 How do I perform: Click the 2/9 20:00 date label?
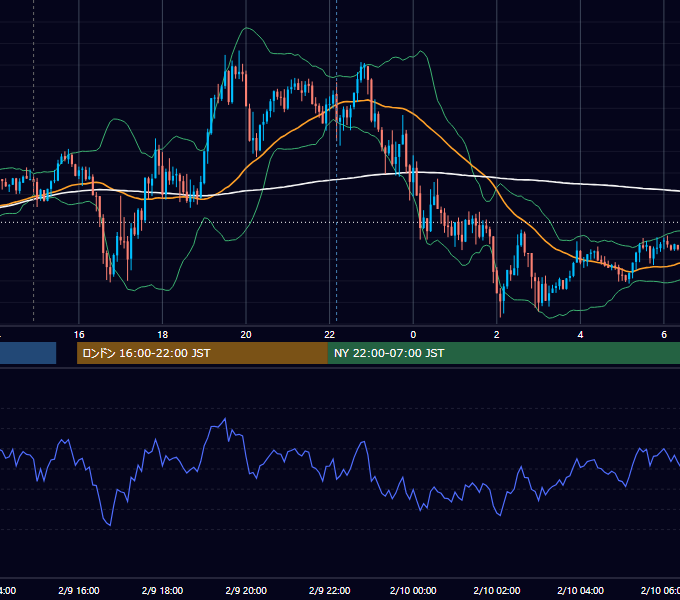click(x=246, y=590)
